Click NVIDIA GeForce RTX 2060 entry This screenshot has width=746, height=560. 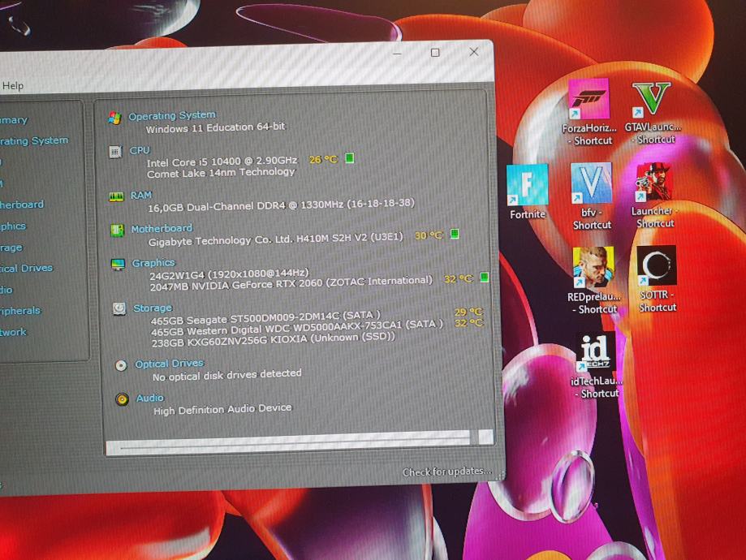(291, 283)
